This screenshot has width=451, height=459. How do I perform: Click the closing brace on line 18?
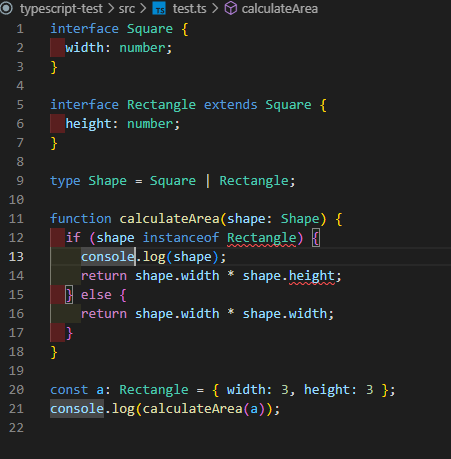coord(54,352)
